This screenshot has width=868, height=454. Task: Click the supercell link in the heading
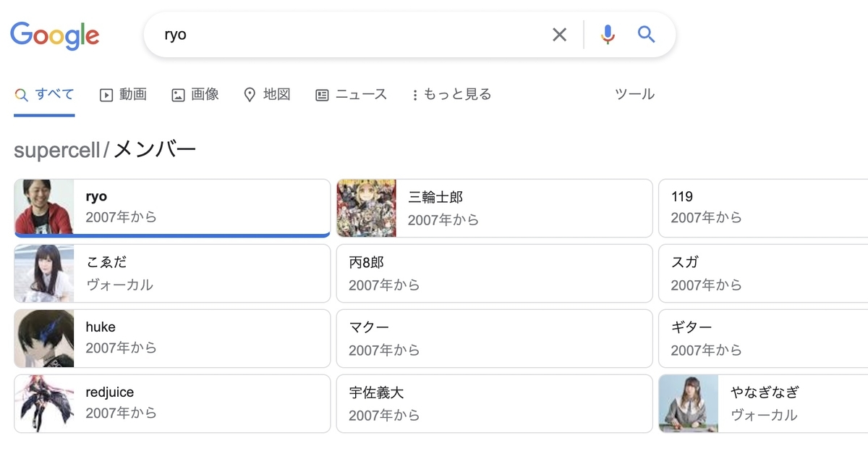click(x=57, y=150)
